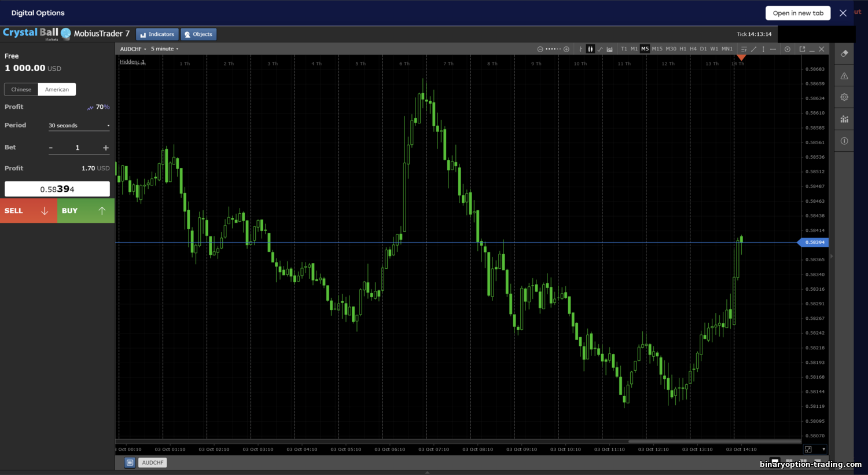
Task: Click the chart auto-scale icon
Action: click(x=808, y=449)
